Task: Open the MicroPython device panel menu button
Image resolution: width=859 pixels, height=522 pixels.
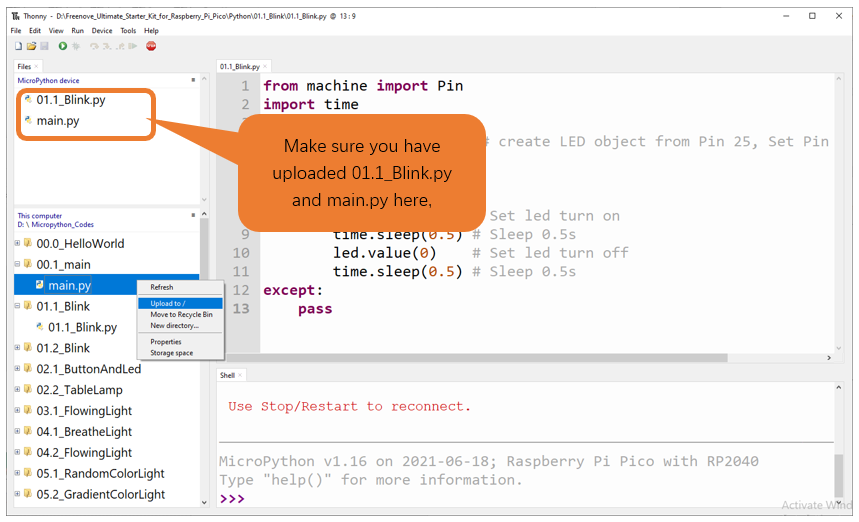Action: click(193, 80)
